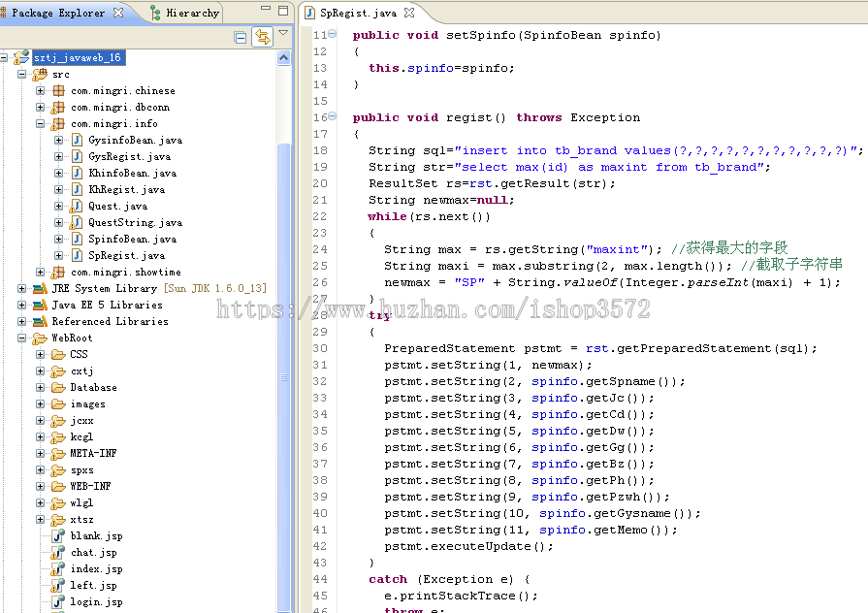Expand the Database folder
The height and width of the screenshot is (613, 868).
(x=41, y=388)
